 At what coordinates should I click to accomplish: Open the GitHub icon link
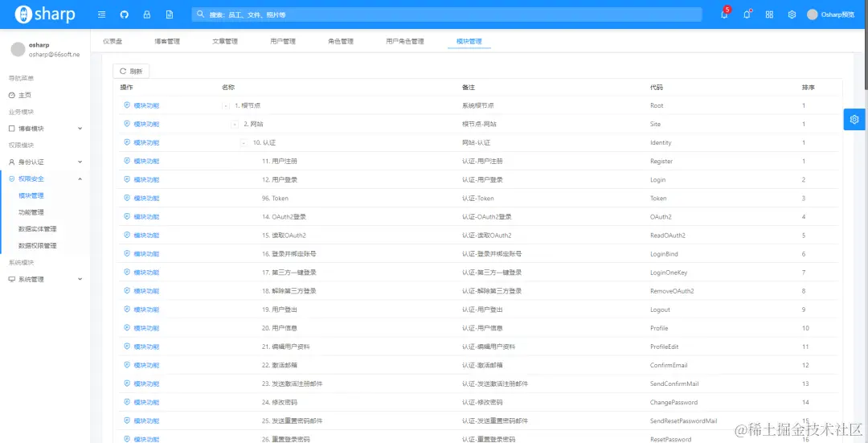pos(125,14)
